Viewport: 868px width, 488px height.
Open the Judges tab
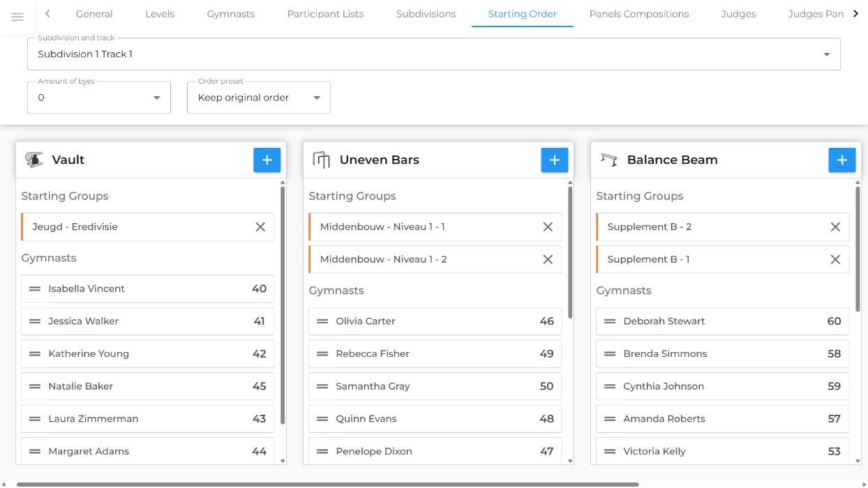coord(738,14)
